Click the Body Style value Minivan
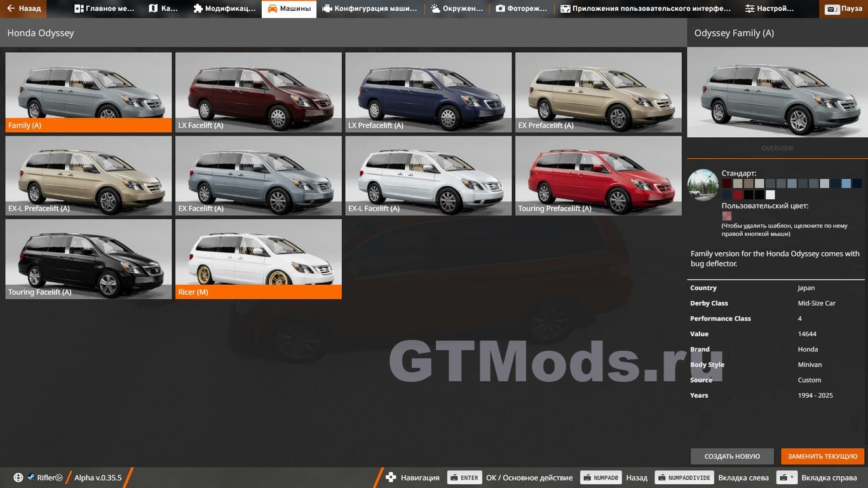This screenshot has width=868, height=488. coord(810,365)
